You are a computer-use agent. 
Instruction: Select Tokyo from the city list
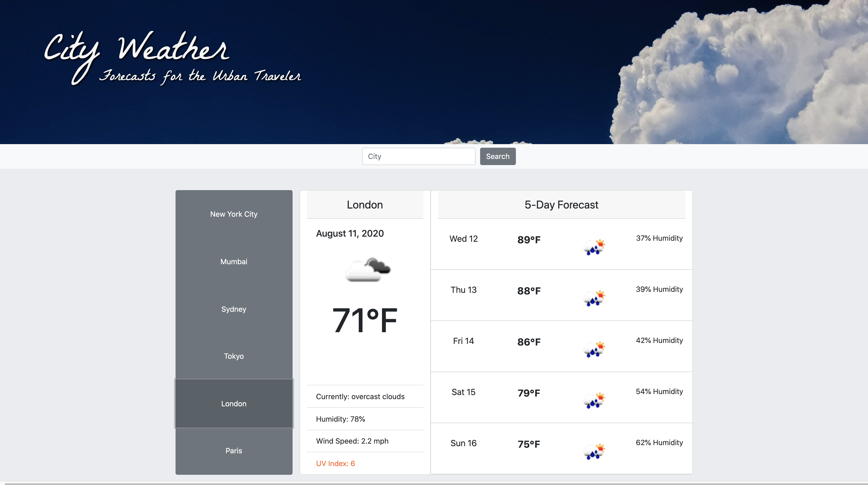point(234,356)
